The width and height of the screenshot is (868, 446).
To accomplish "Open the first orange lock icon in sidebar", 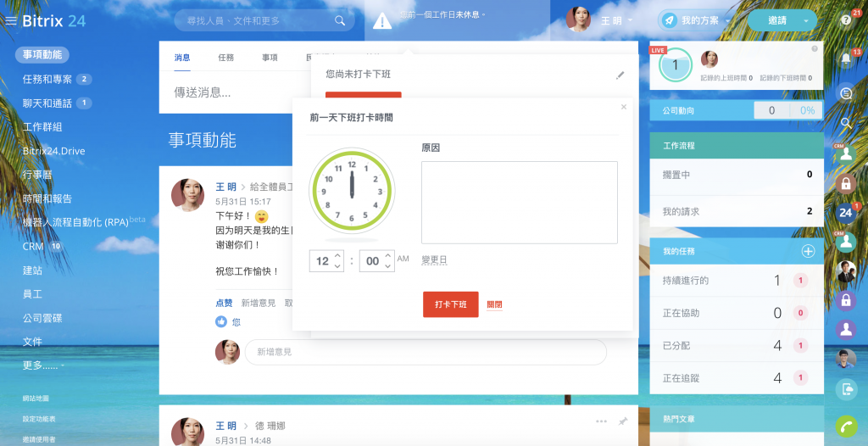I will coord(846,183).
